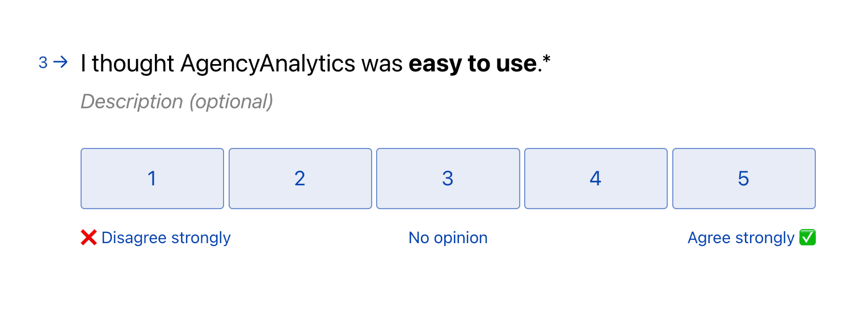Image resolution: width=868 pixels, height=314 pixels.
Task: Click the word "strongly" under rating 1
Action: pyautogui.click(x=203, y=238)
